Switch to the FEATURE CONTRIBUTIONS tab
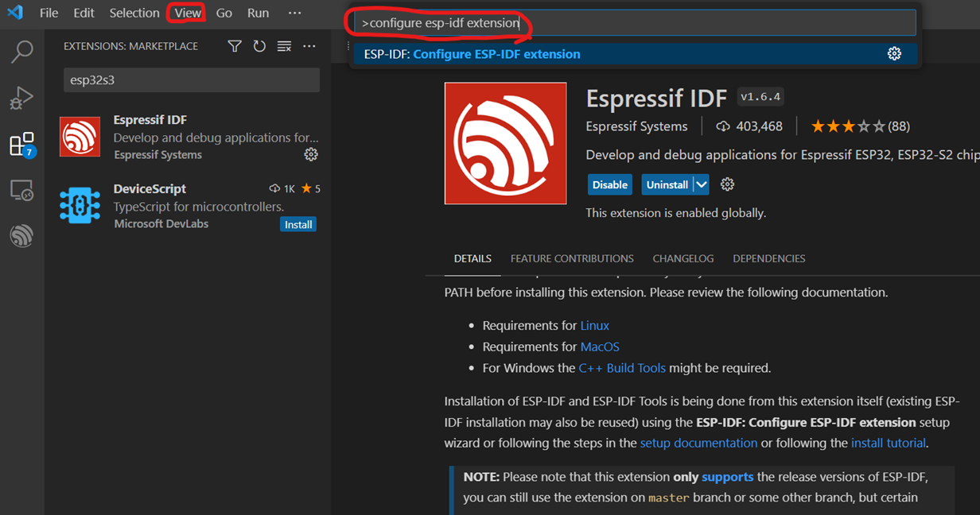 572,258
